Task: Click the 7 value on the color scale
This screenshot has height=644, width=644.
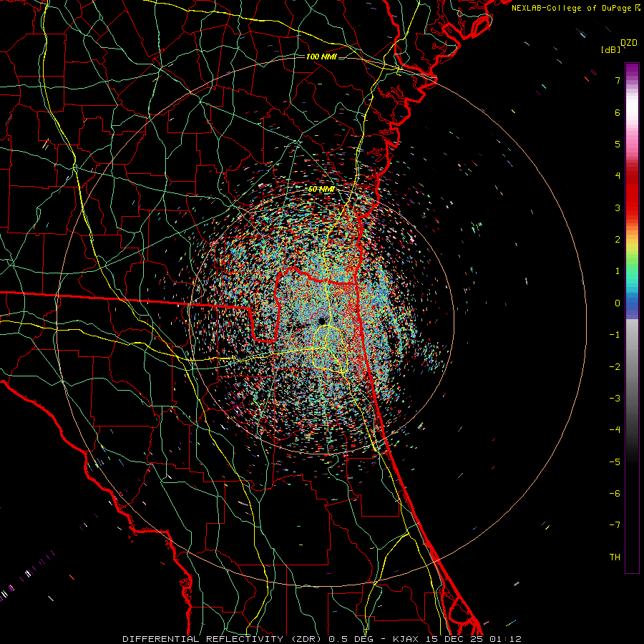Action: (x=618, y=80)
